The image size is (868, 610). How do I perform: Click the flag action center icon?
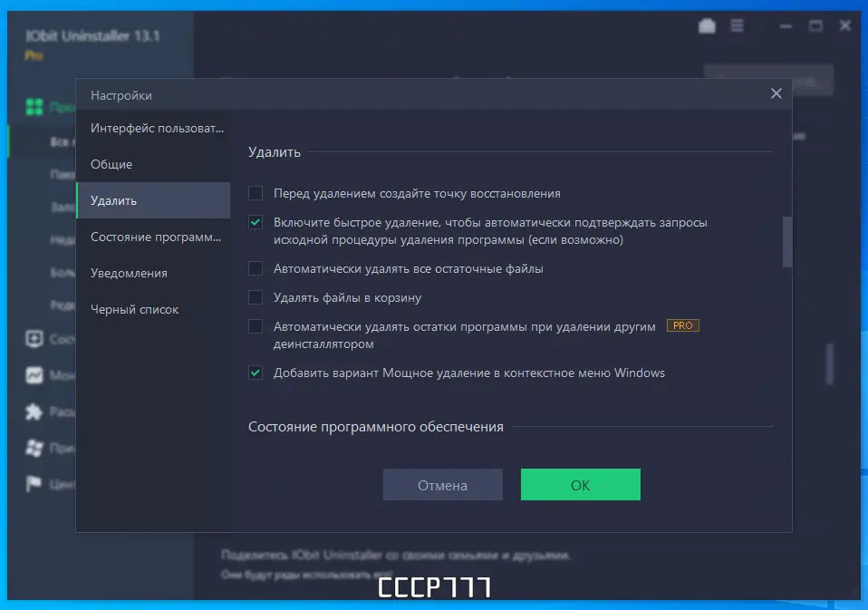pos(34,484)
